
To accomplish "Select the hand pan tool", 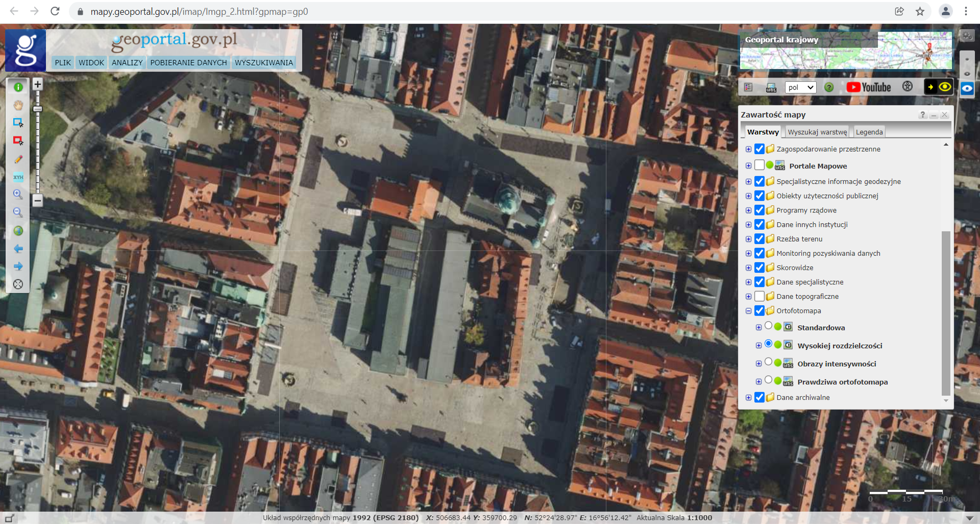I will coord(18,105).
